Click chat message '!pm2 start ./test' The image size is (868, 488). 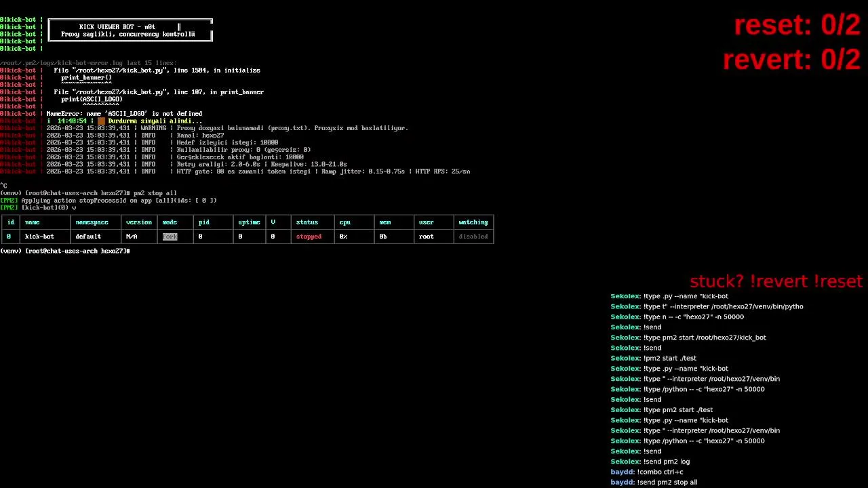pyautogui.click(x=653, y=359)
